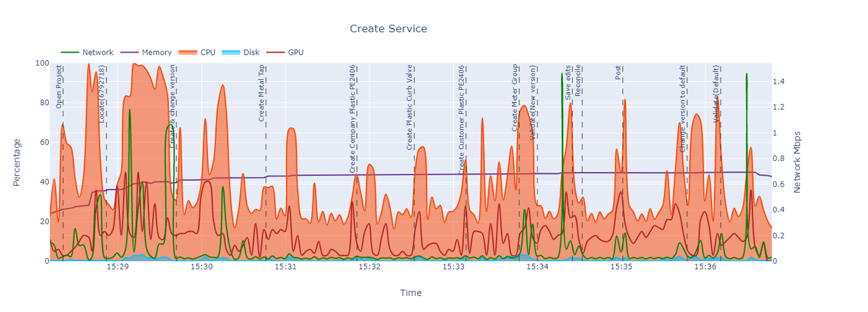The image size is (868, 312).
Task: Click the 'Locate(6792718)' event marker label
Action: tap(102, 94)
